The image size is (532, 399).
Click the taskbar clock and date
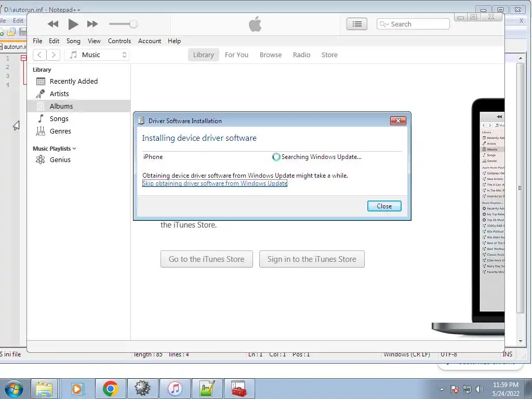pyautogui.click(x=506, y=389)
